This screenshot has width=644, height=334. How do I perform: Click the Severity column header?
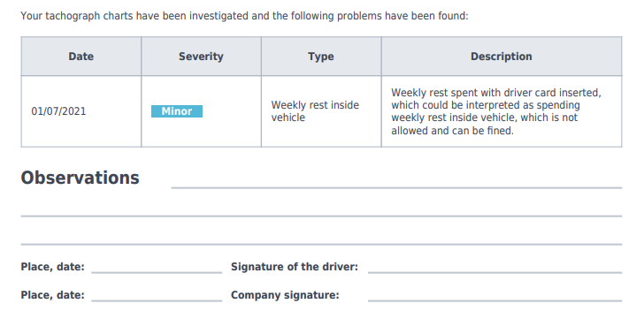point(201,57)
